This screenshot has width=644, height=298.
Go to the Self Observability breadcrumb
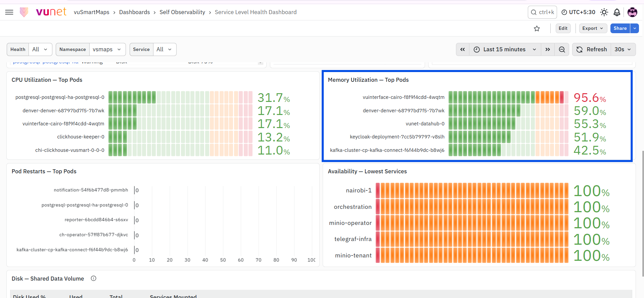point(182,12)
